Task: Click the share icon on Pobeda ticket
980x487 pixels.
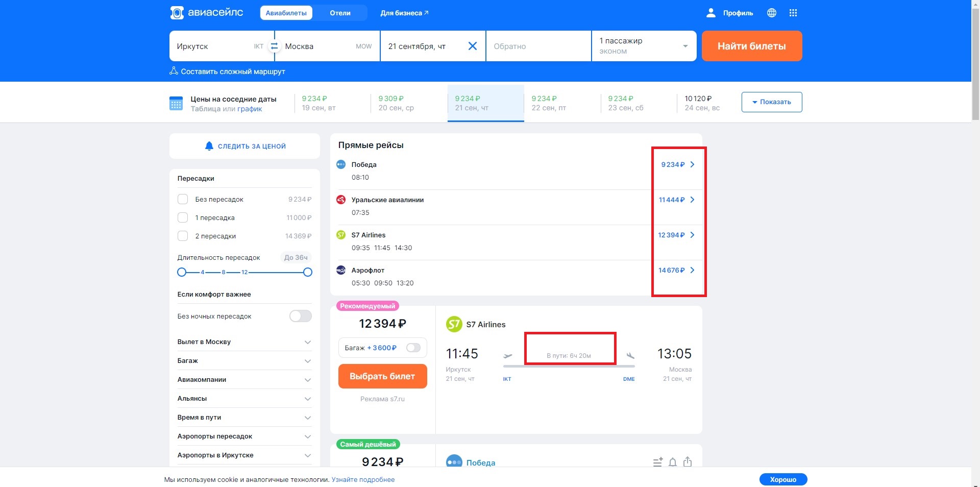Action: click(x=688, y=461)
